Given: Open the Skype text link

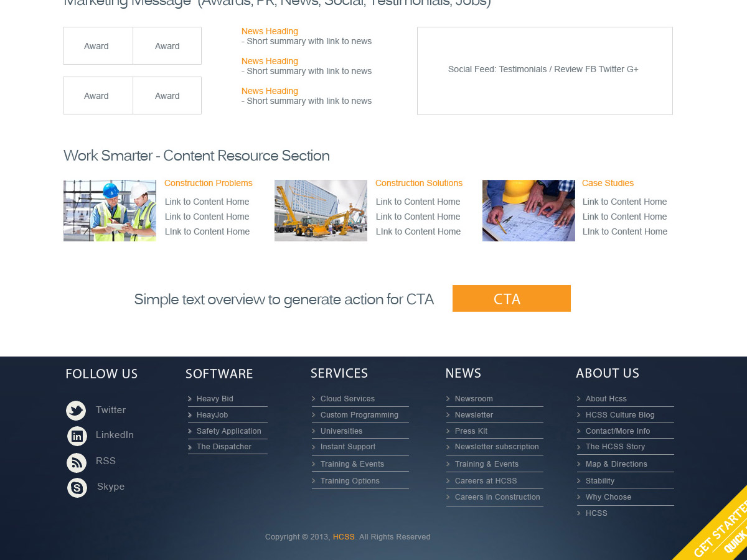Looking at the screenshot, I should click(x=111, y=487).
